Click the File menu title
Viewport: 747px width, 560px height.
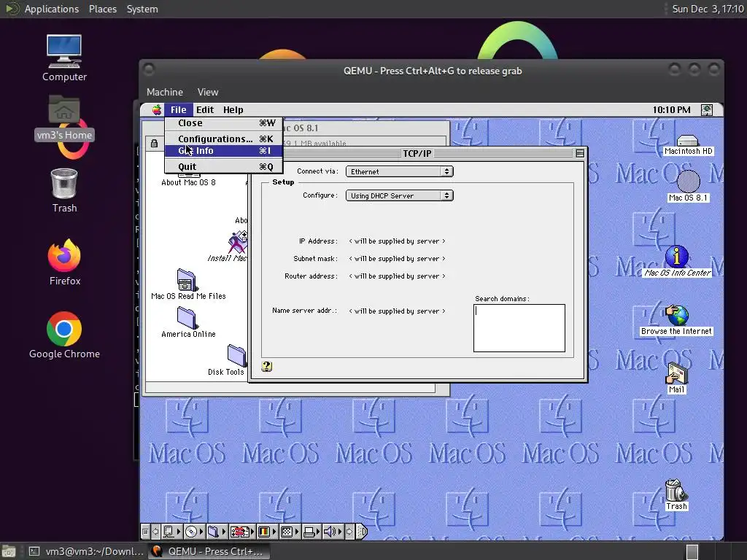[x=179, y=110]
